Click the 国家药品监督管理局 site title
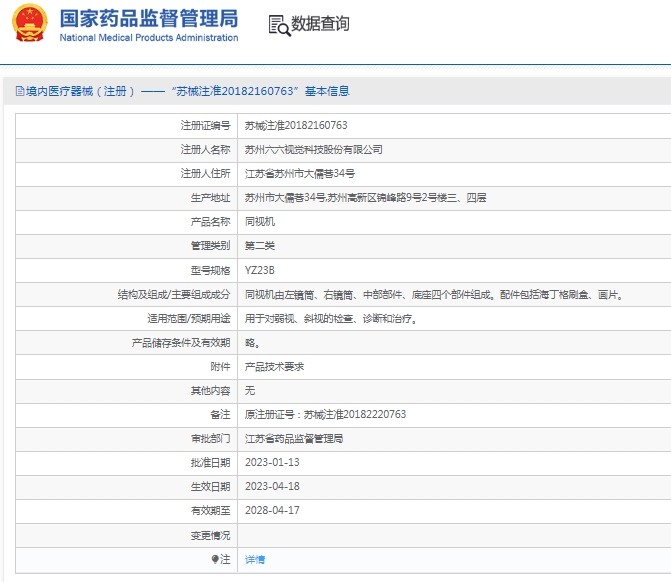This screenshot has width=671, height=582. pyautogui.click(x=149, y=19)
